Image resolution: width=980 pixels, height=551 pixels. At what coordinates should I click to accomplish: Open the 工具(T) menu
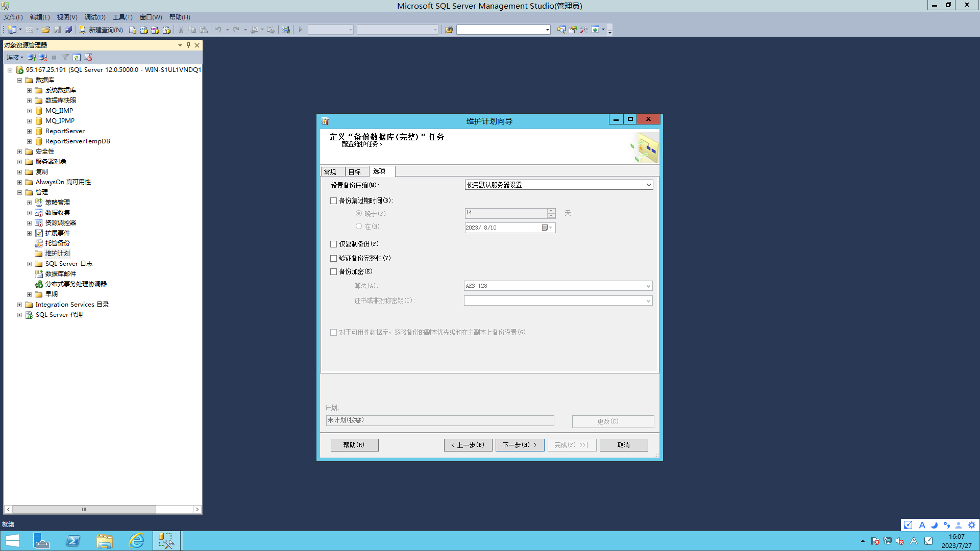click(122, 17)
